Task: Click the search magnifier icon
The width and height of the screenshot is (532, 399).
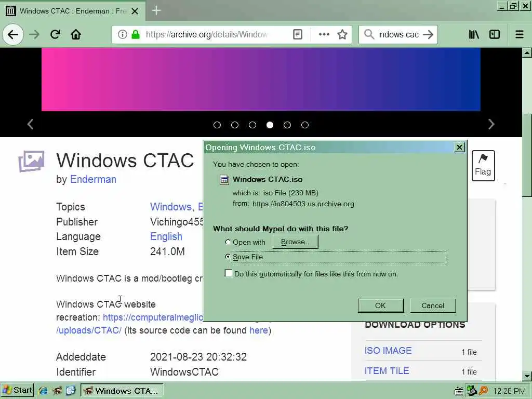Action: 369,34
